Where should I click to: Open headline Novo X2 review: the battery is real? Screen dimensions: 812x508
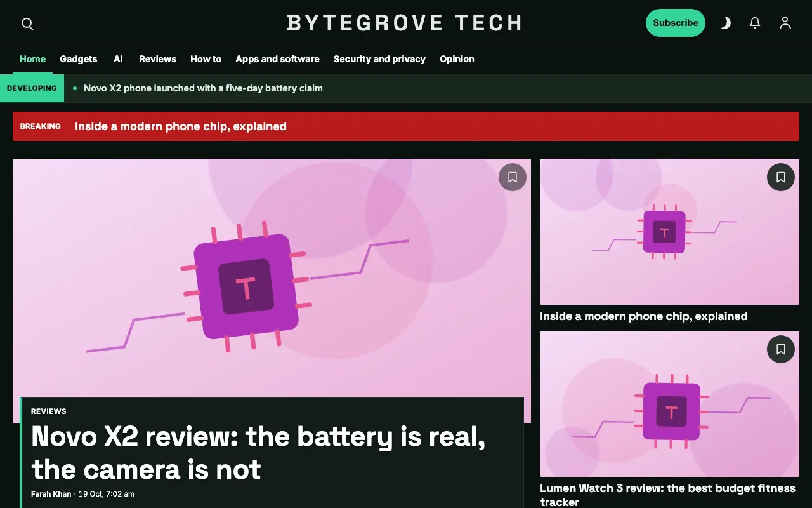(258, 453)
